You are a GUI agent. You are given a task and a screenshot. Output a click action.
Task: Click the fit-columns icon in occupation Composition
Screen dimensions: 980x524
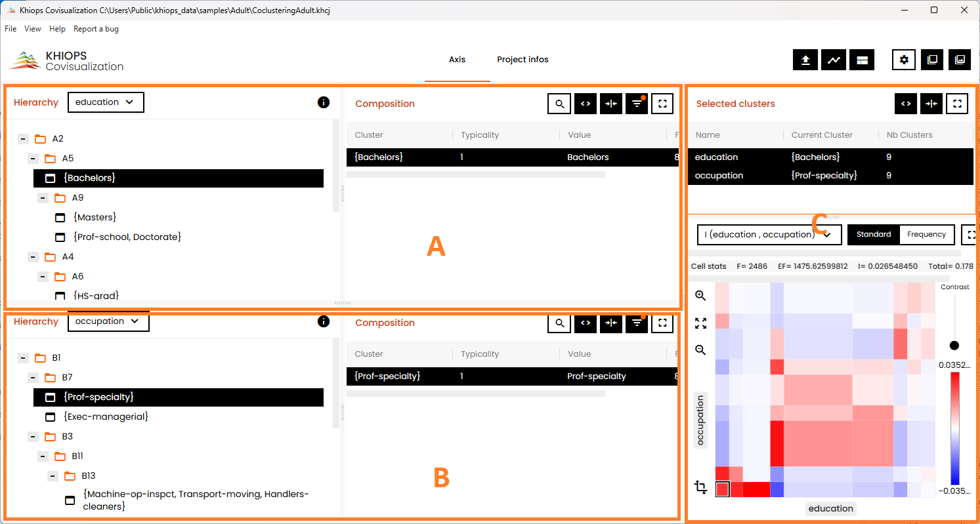[x=611, y=323]
